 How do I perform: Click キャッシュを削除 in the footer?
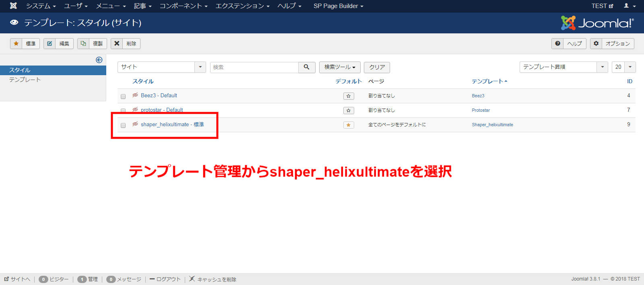[213, 279]
